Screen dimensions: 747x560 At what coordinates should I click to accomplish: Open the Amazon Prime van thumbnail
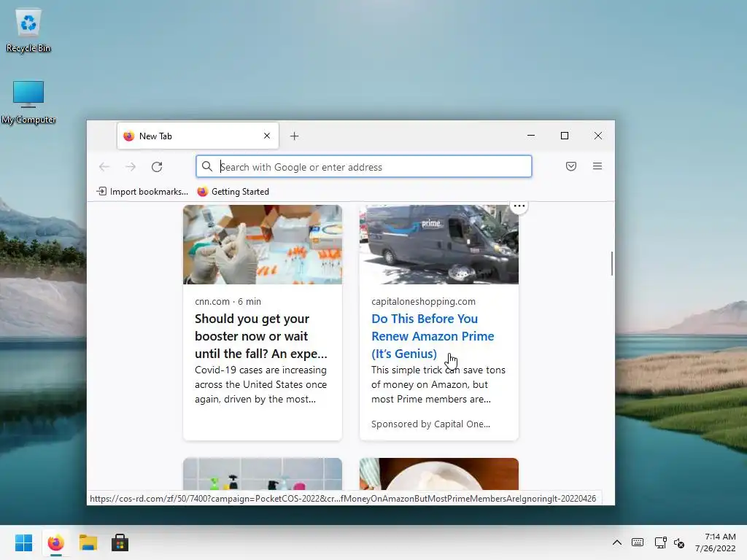coord(438,245)
